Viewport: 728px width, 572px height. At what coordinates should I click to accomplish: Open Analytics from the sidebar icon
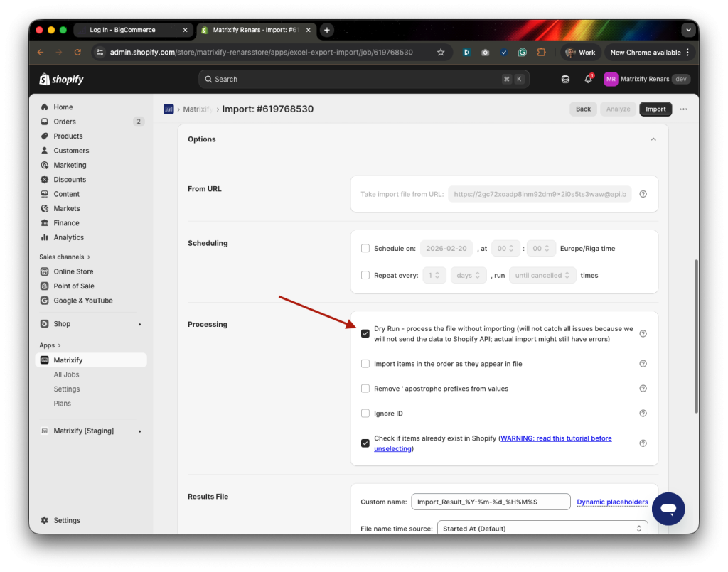(45, 237)
